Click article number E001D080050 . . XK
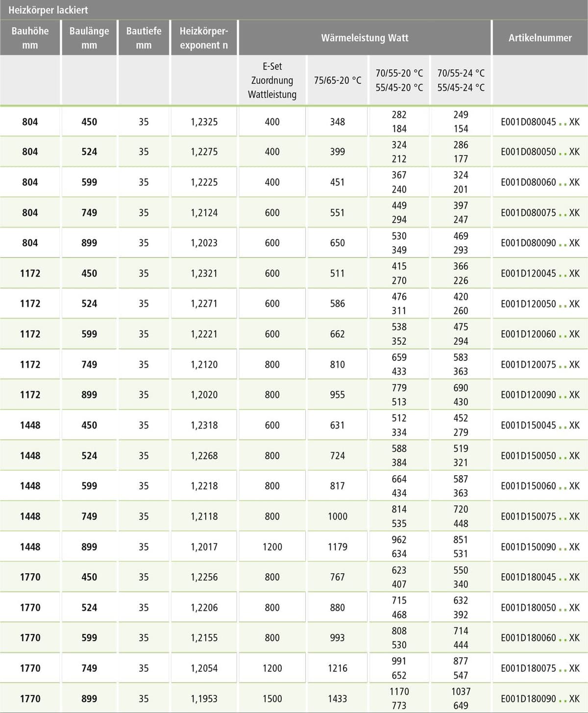The height and width of the screenshot is (713, 588). (540, 152)
